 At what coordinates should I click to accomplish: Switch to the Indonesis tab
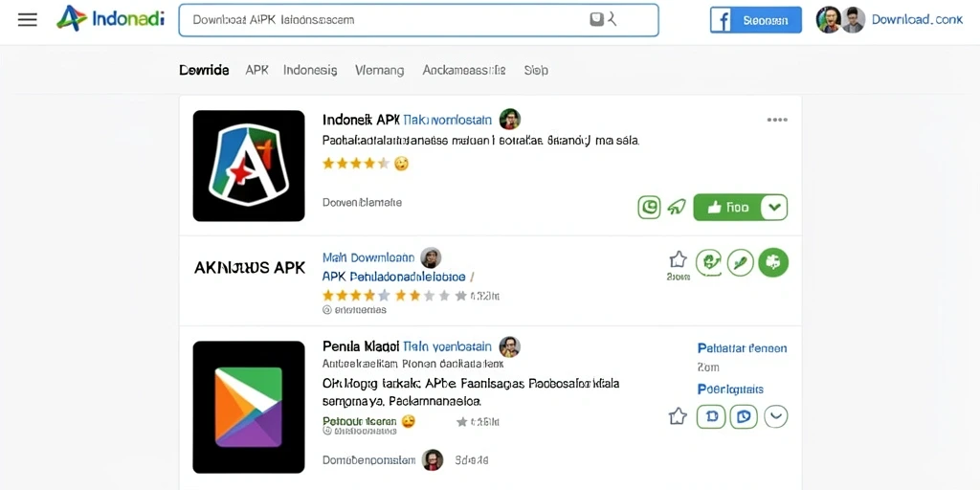pyautogui.click(x=310, y=70)
